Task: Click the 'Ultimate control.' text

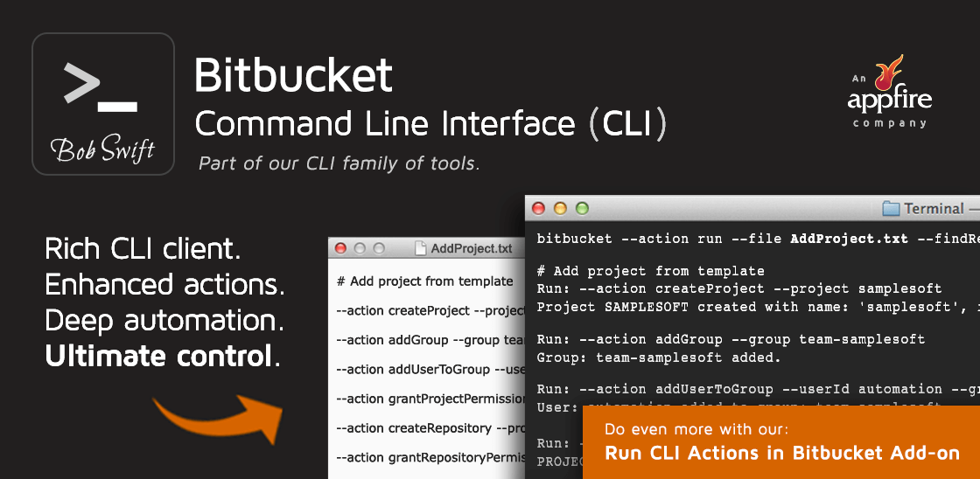Action: pyautogui.click(x=163, y=357)
